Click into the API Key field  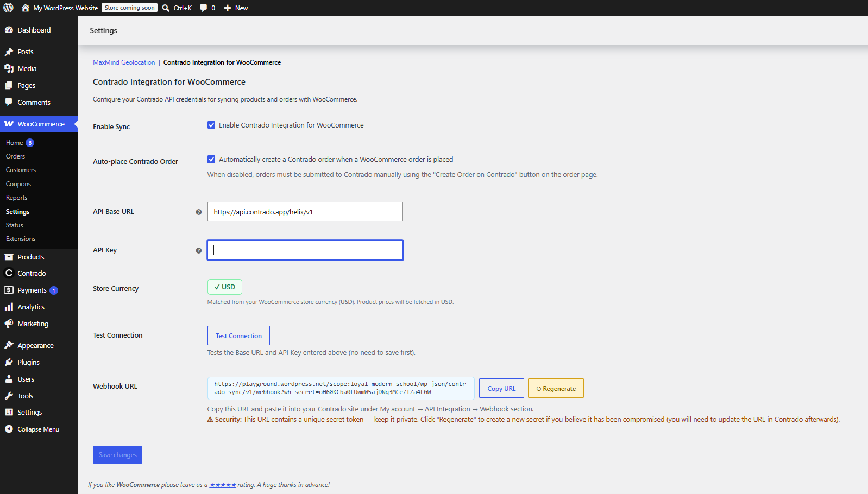305,250
